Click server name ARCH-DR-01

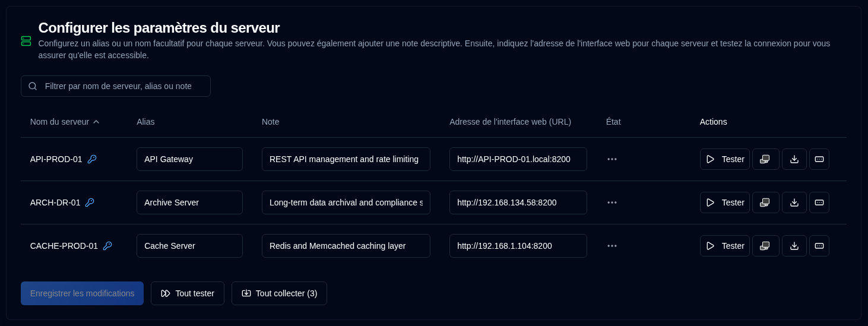click(55, 202)
